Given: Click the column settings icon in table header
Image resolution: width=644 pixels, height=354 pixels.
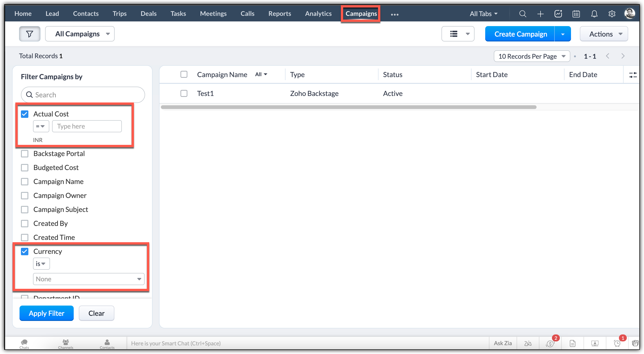Looking at the screenshot, I should point(633,75).
